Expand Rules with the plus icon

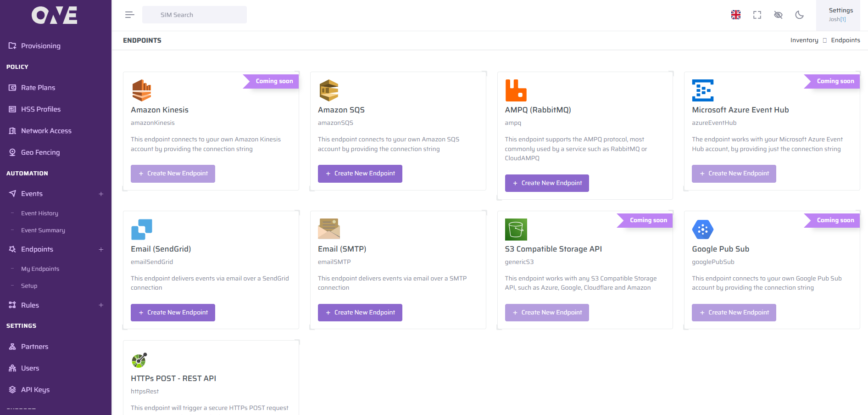tap(101, 305)
